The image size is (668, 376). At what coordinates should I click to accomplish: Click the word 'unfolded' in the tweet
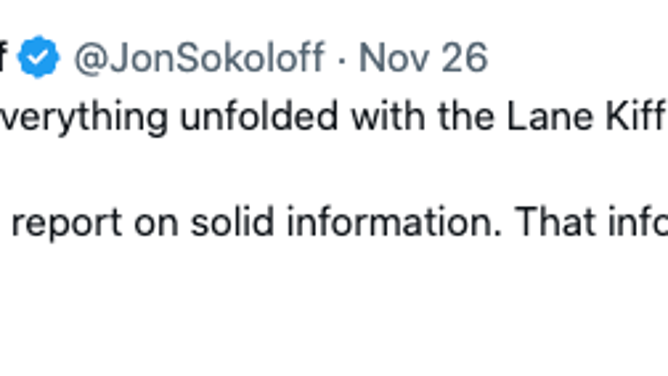click(x=259, y=116)
